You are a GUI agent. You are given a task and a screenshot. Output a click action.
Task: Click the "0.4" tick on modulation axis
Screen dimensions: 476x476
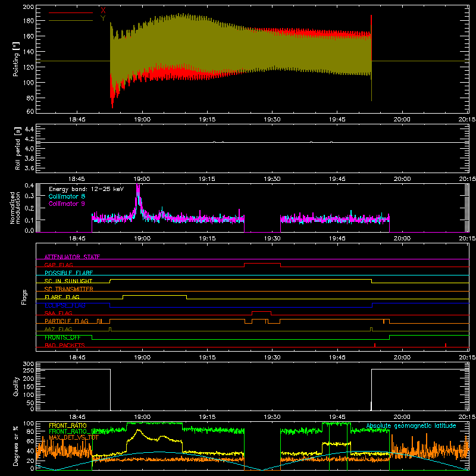click(x=29, y=186)
